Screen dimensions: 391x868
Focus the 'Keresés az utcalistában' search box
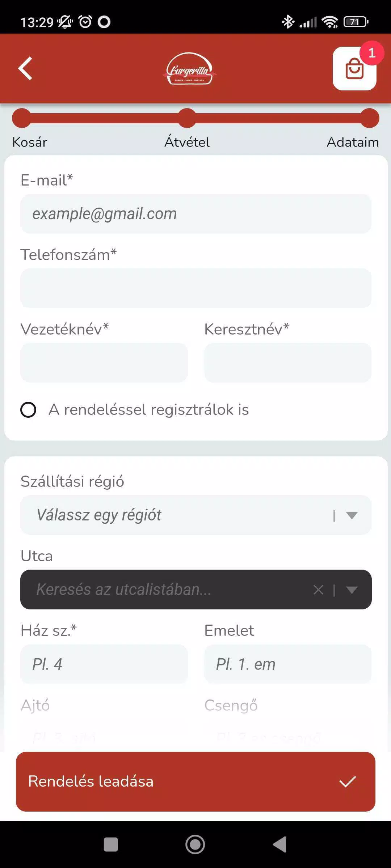point(167,590)
